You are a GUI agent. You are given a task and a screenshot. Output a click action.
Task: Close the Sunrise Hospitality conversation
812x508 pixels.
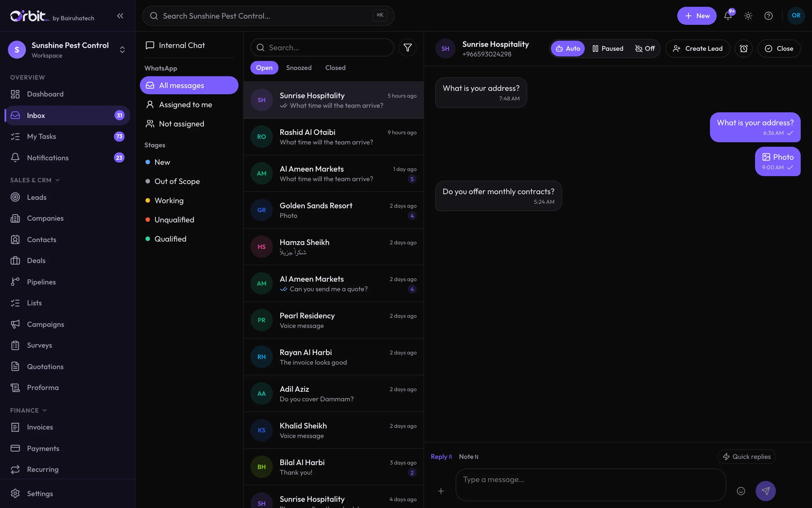779,49
